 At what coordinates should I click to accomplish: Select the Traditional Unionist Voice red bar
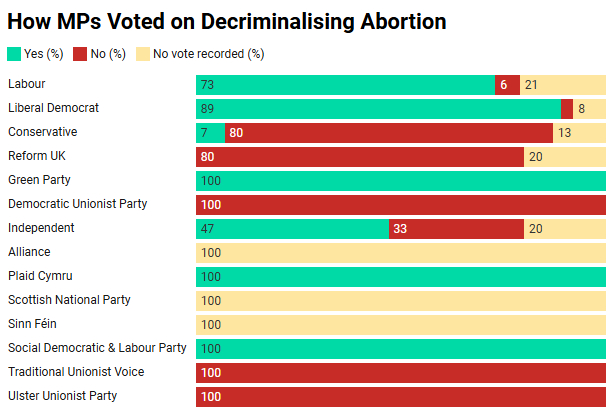400,373
